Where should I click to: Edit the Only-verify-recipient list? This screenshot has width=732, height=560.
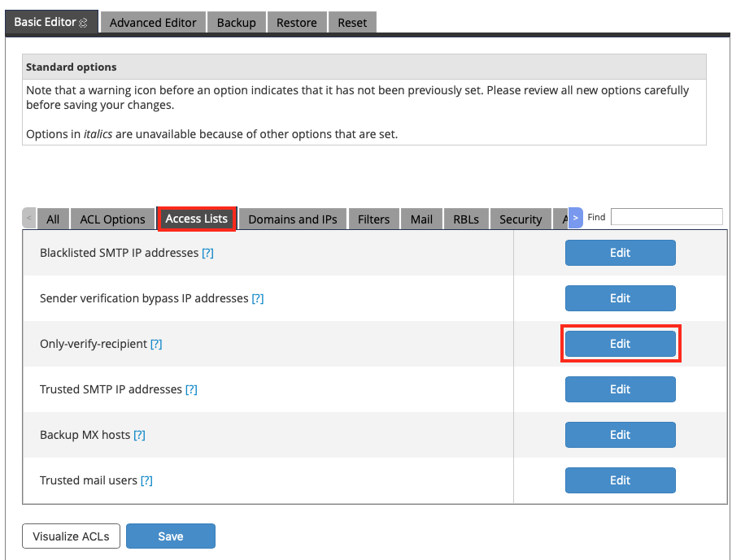620,344
